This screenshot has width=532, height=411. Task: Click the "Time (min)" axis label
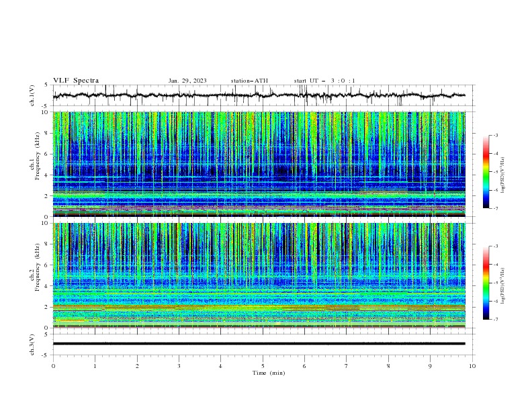click(x=269, y=373)
